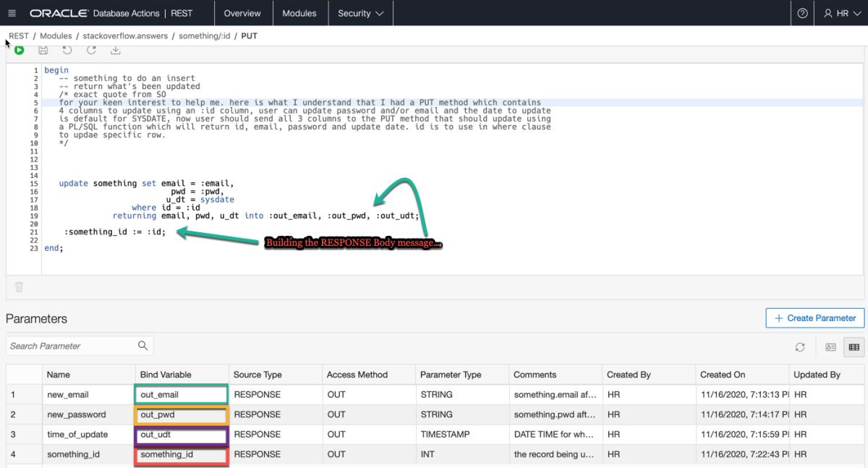Sort by Source Type column header

[275, 375]
